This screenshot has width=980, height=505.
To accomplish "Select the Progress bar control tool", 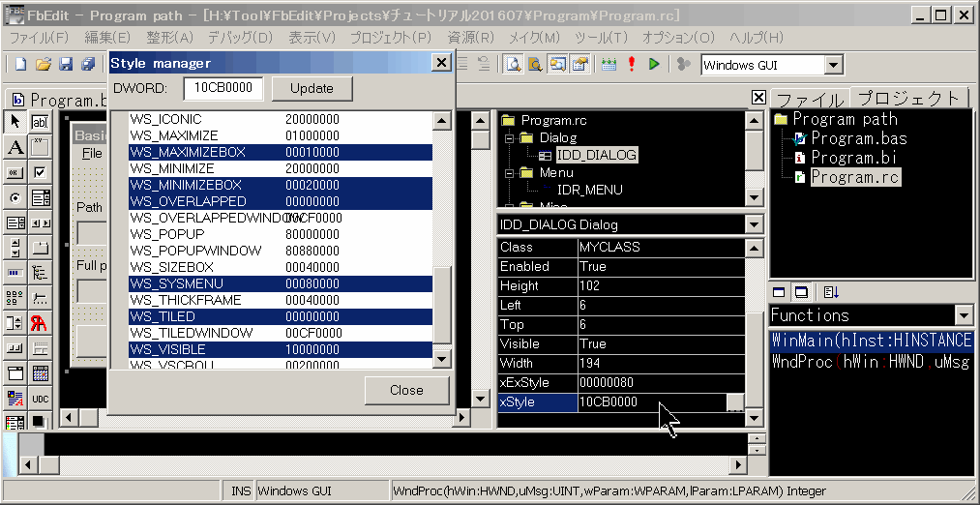I will click(x=15, y=273).
